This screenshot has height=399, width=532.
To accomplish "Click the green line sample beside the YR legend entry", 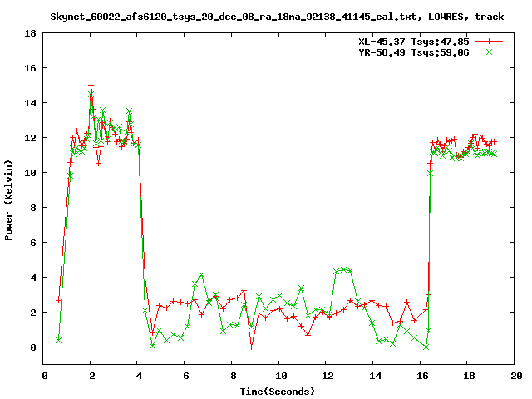I will (489, 52).
